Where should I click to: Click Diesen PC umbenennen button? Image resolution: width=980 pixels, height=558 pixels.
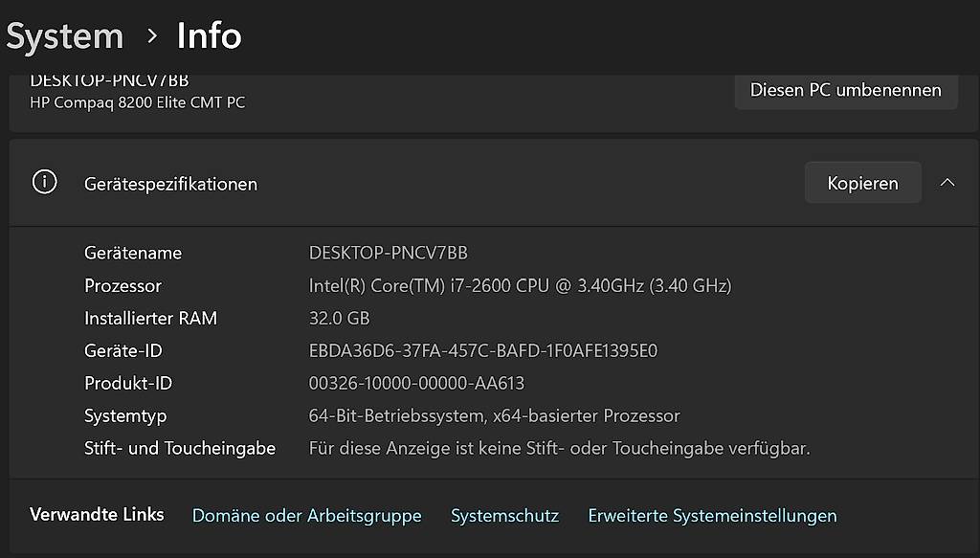point(846,91)
